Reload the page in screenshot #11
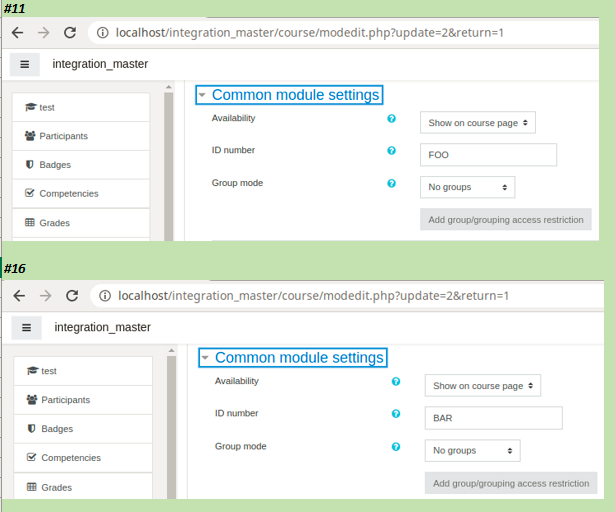This screenshot has height=512, width=615. tap(70, 33)
